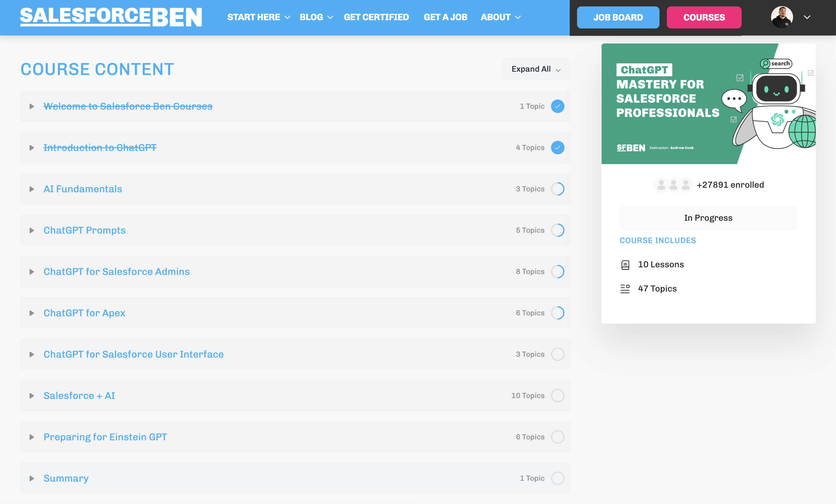Click the 10 Topics count label
Viewport: 836px width, 504px height.
[x=528, y=396]
